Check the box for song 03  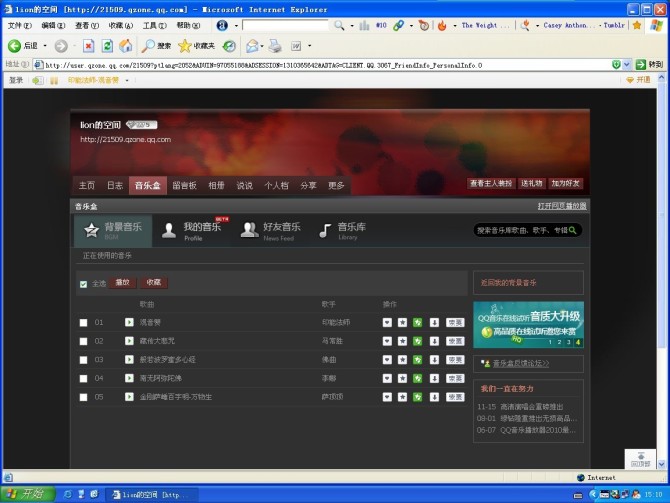(x=83, y=360)
